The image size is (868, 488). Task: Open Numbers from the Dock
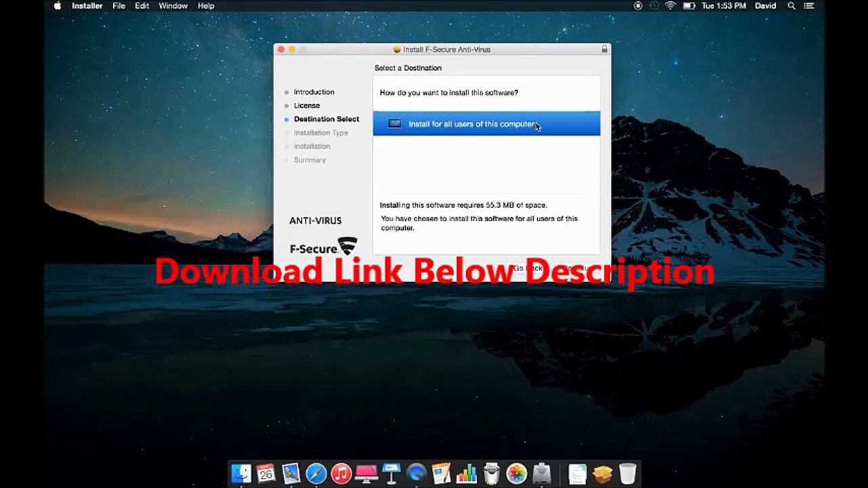[x=466, y=473]
